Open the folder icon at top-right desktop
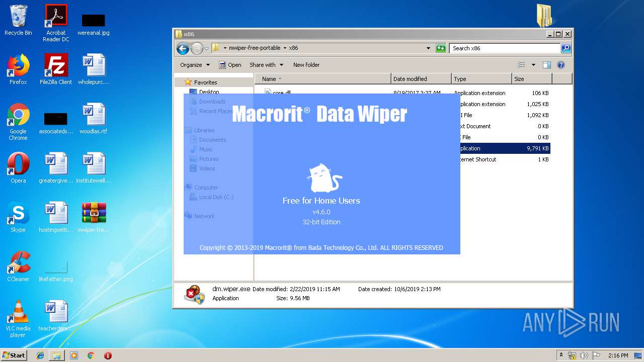The height and width of the screenshot is (362, 644). point(544,15)
